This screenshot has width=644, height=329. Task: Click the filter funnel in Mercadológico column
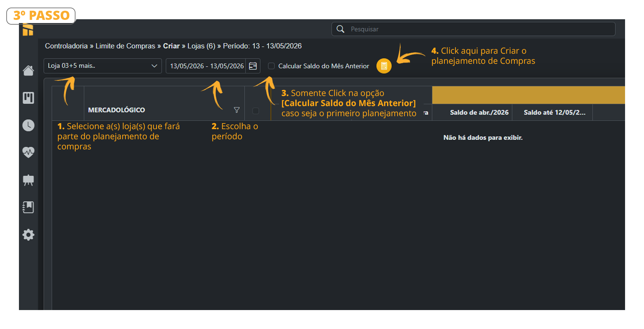tap(237, 110)
